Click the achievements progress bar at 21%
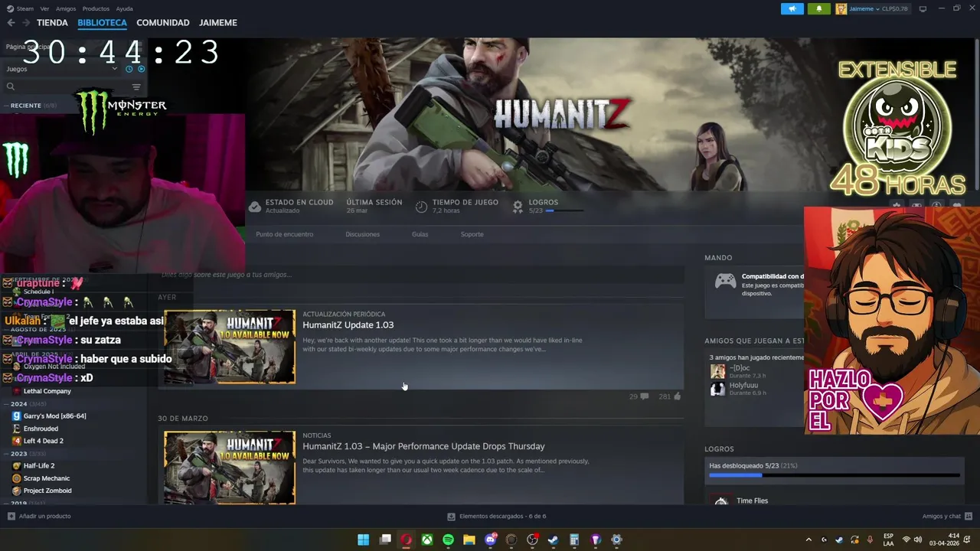 pyautogui.click(x=834, y=475)
